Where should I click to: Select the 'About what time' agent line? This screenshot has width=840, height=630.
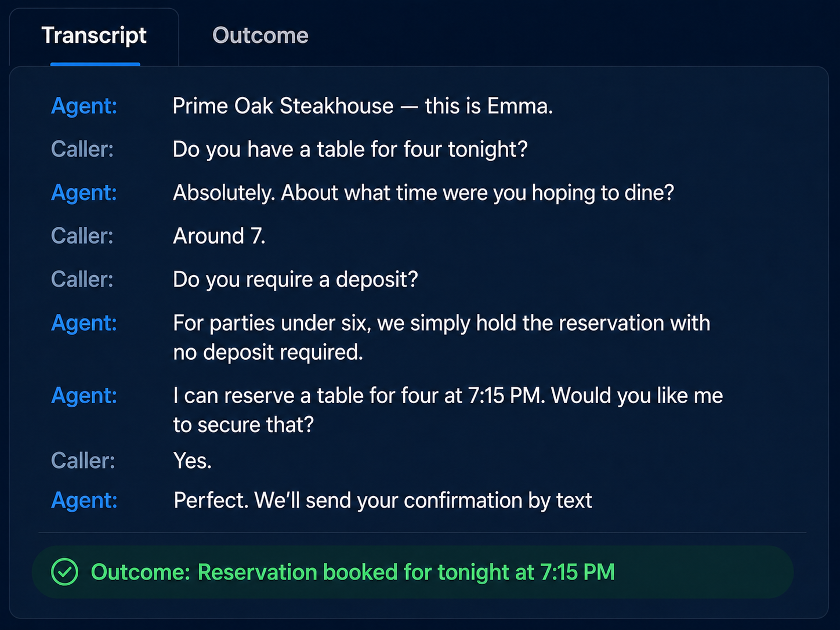[423, 193]
